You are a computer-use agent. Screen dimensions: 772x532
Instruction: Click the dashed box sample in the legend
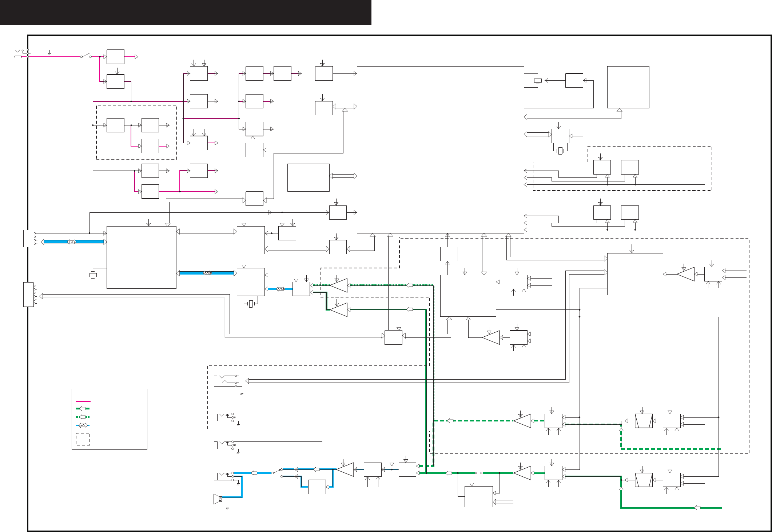coord(83,439)
